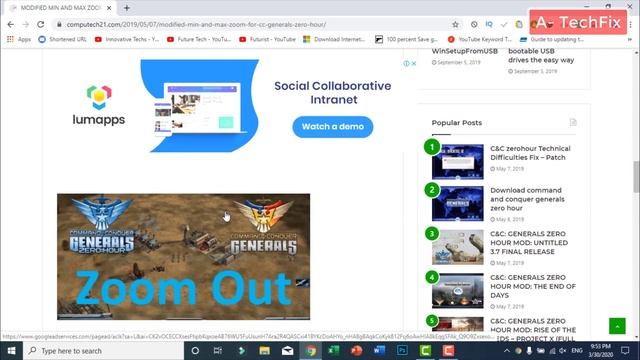Open the Apps bookmarks shortcut
The height and width of the screenshot is (360, 640).
[19, 39]
